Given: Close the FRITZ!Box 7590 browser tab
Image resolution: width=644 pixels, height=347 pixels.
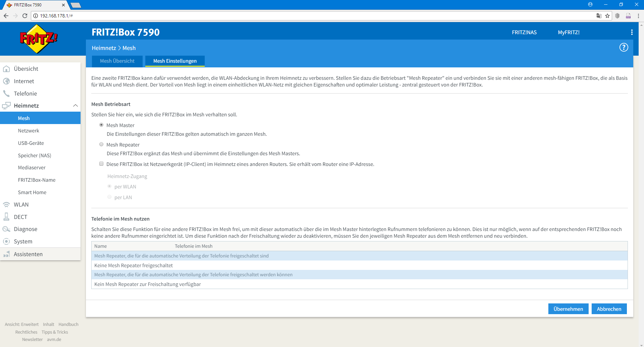Looking at the screenshot, I should click(x=63, y=5).
